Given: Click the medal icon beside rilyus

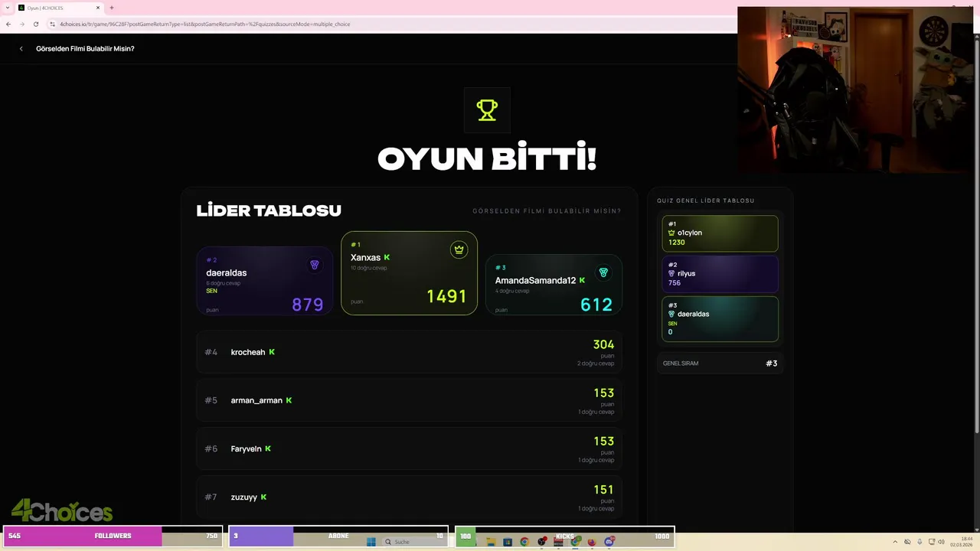Looking at the screenshot, I should coord(671,273).
